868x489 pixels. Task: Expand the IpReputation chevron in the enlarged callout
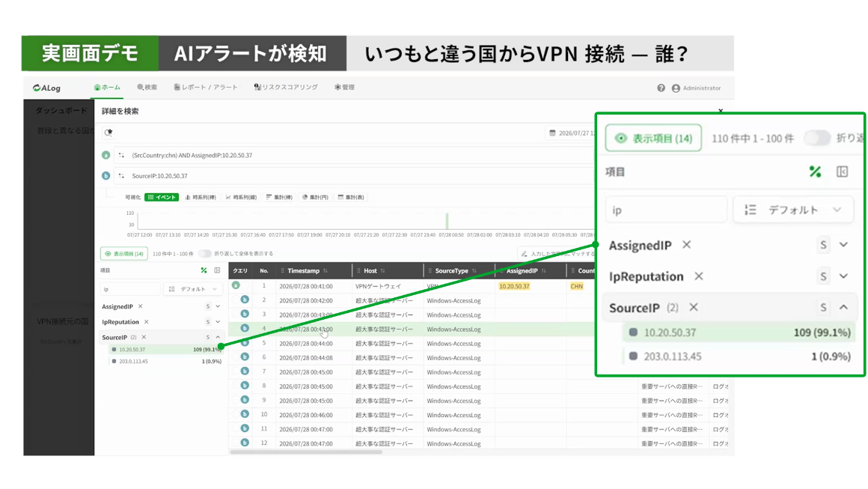(x=843, y=276)
